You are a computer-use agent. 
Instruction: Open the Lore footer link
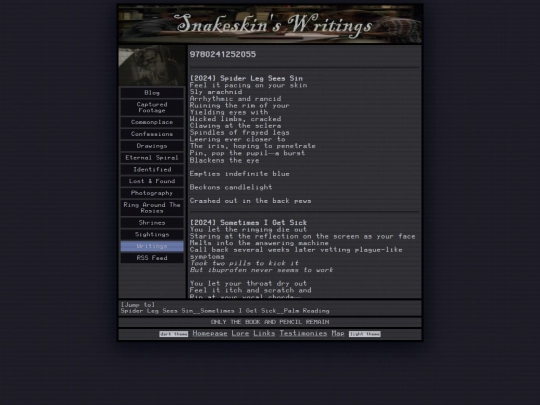[240, 333]
